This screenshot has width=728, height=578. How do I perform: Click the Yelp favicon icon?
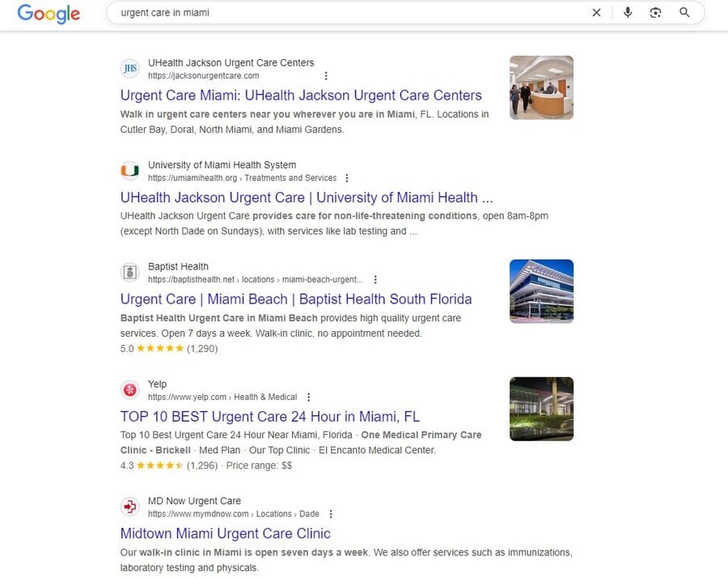tap(129, 390)
